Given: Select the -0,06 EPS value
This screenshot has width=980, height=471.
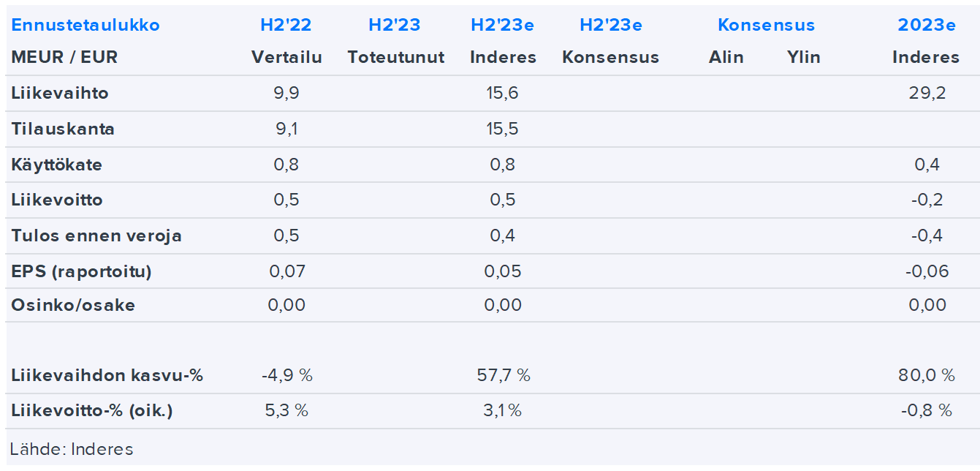Looking at the screenshot, I should [926, 271].
